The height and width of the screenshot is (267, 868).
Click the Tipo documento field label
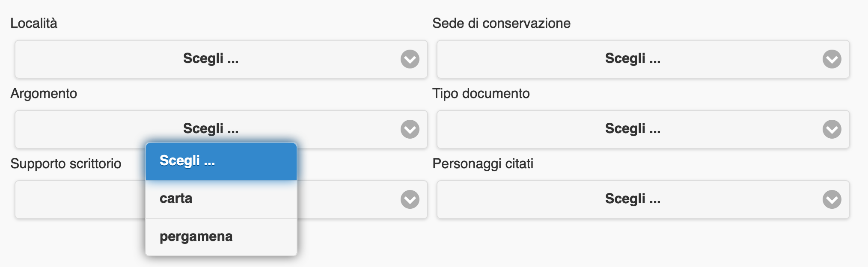[x=481, y=94]
